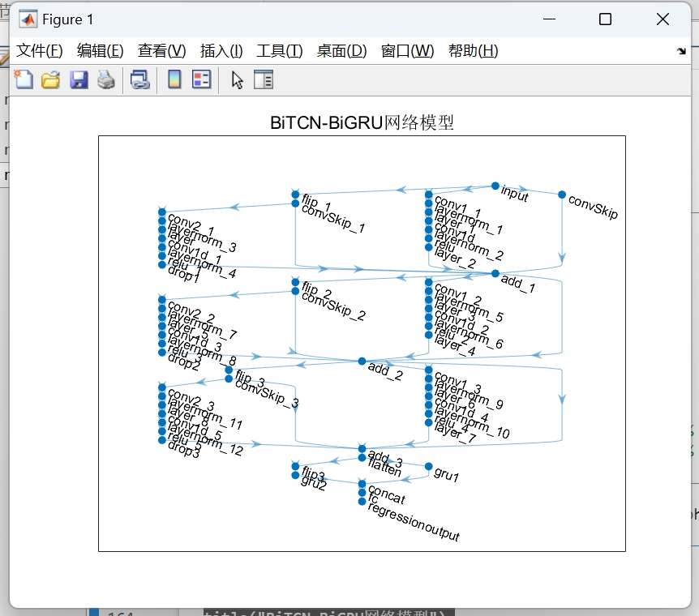Image resolution: width=699 pixels, height=616 pixels.
Task: Click the gru1 node in the plot
Action: coord(427,465)
